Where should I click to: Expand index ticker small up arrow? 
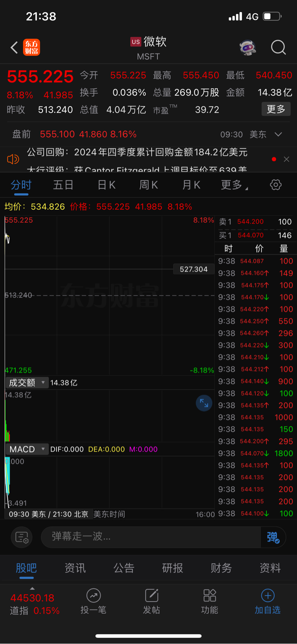pos(32,589)
